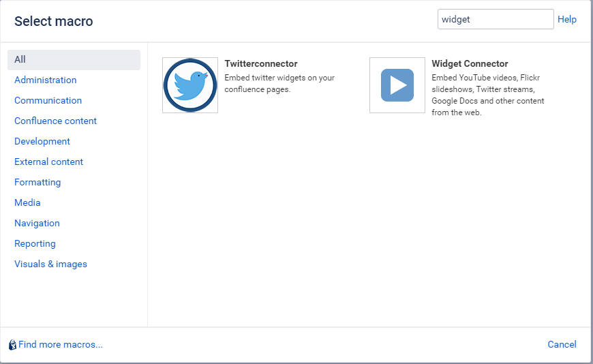
Task: Open the Navigation category
Action: click(37, 224)
